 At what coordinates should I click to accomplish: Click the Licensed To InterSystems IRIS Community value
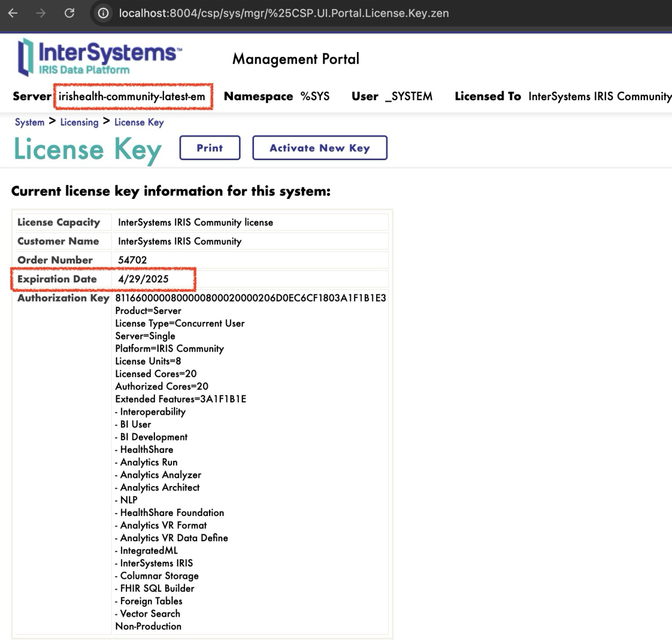pos(599,96)
